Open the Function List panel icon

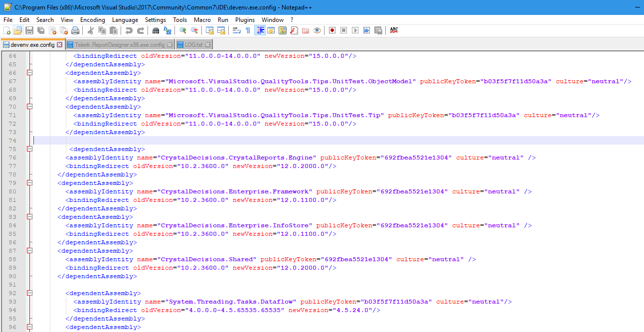pos(294,30)
